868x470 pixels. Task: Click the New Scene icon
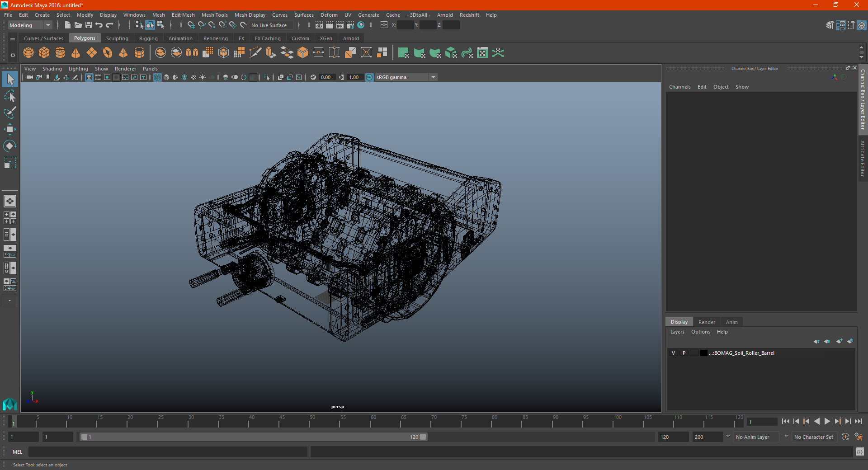coord(68,25)
